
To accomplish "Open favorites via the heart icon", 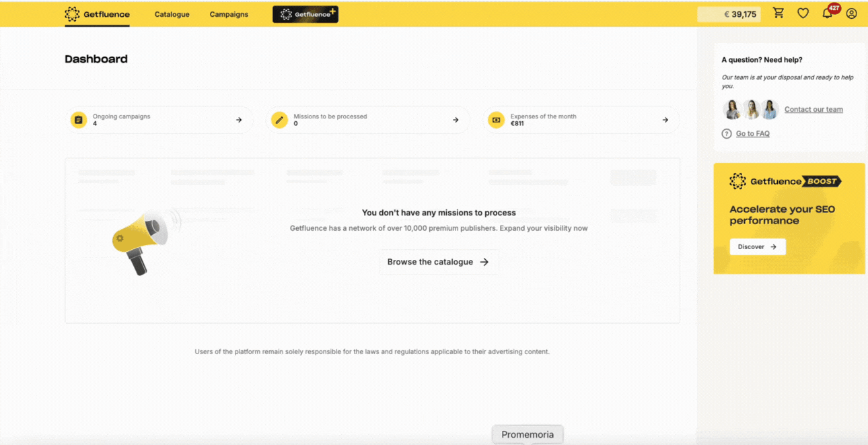I will [803, 13].
